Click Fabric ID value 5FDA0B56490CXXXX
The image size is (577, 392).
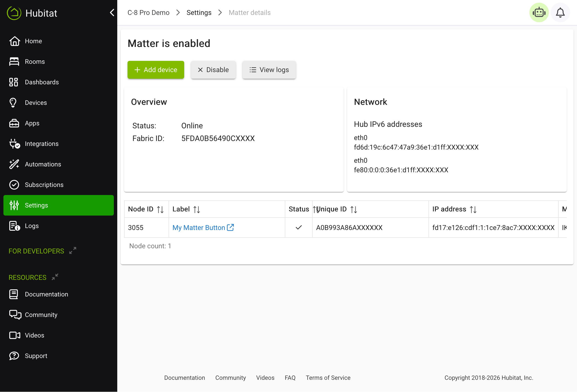[x=218, y=139]
